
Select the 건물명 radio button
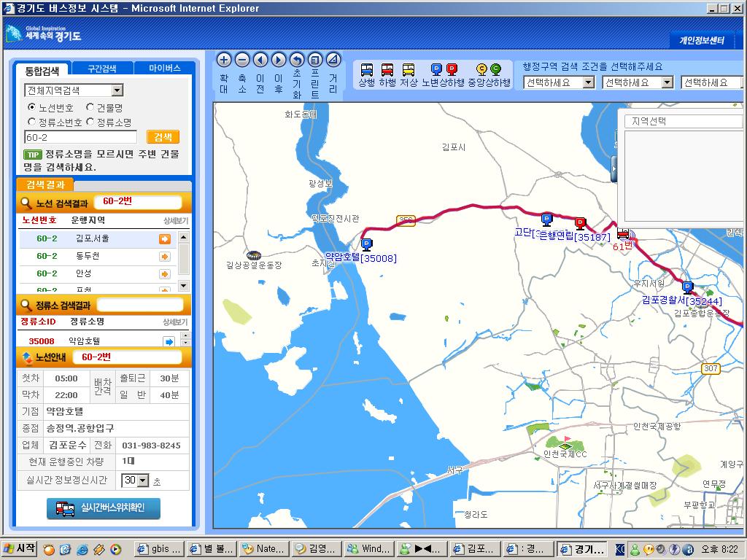tap(90, 107)
